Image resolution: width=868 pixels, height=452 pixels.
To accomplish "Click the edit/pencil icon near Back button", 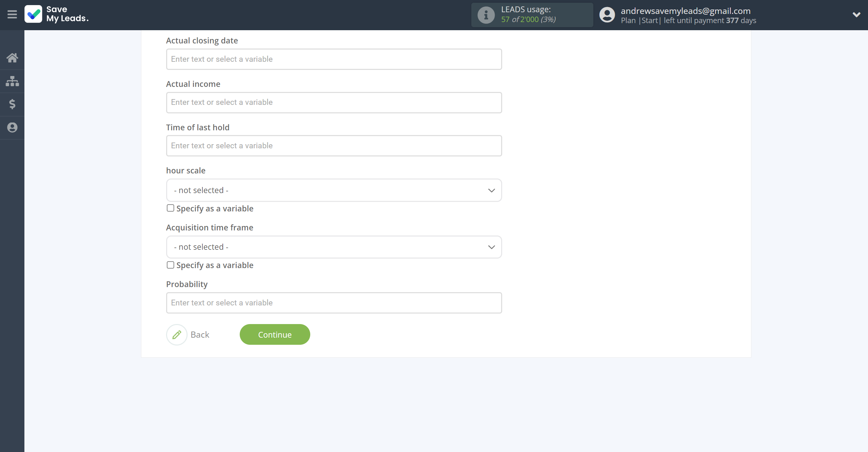I will coord(176,334).
